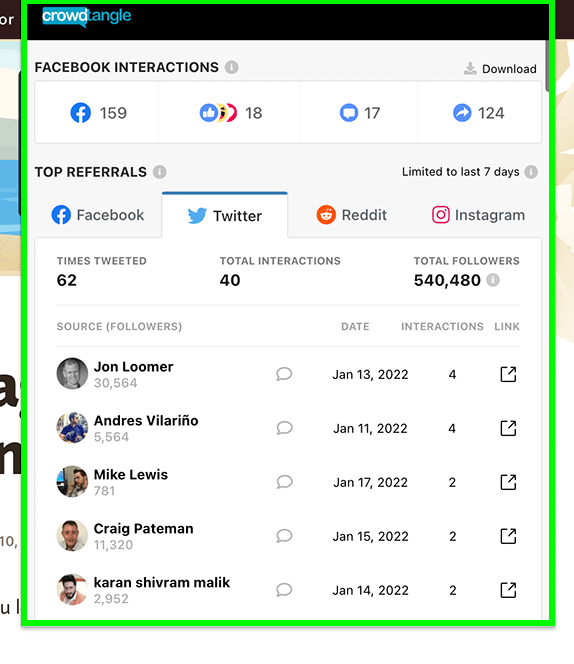This screenshot has width=574, height=664.
Task: Click the info icon beside Facebook Interactions
Action: pos(231,67)
